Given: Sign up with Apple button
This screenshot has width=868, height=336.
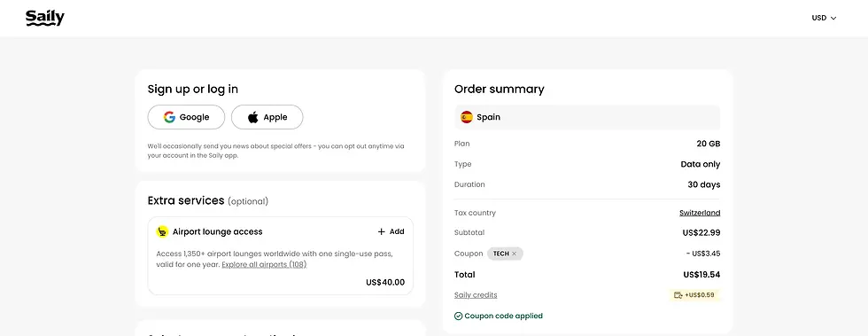Looking at the screenshot, I should 267,117.
